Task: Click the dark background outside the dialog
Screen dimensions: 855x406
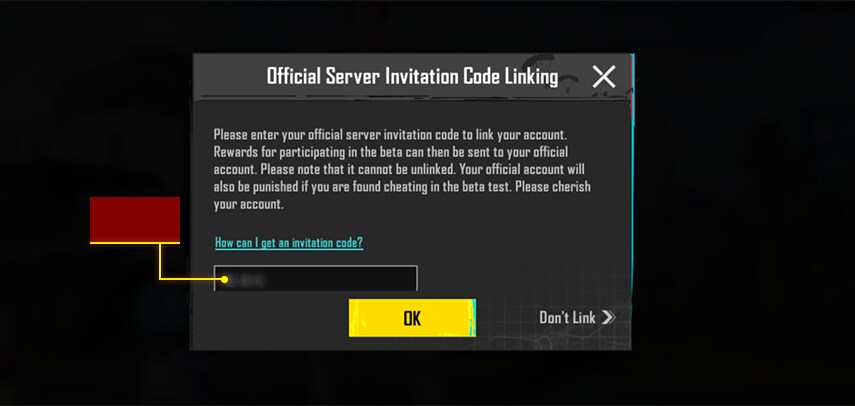Action: click(x=742, y=218)
